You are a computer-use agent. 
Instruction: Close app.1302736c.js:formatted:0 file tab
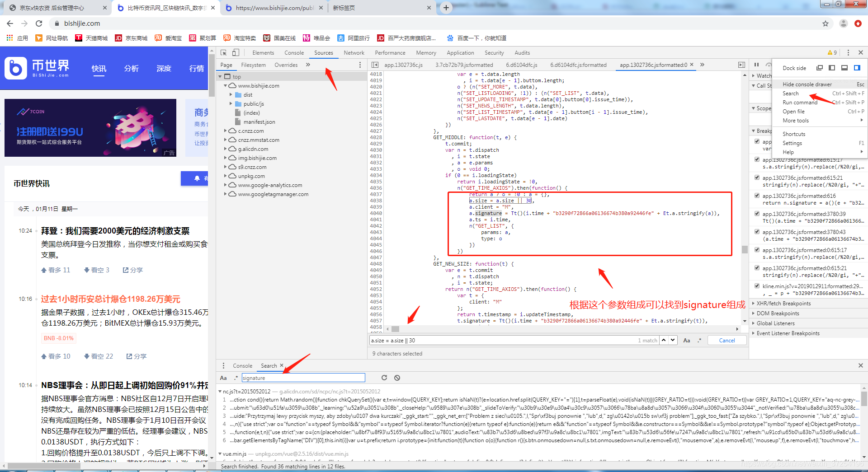692,65
